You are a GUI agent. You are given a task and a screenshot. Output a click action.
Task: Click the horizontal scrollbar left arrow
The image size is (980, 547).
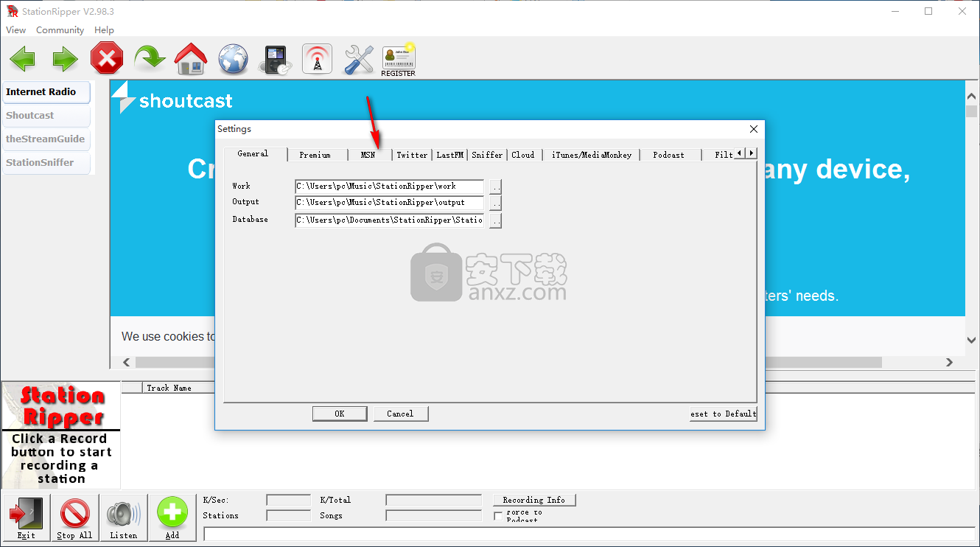coord(126,363)
